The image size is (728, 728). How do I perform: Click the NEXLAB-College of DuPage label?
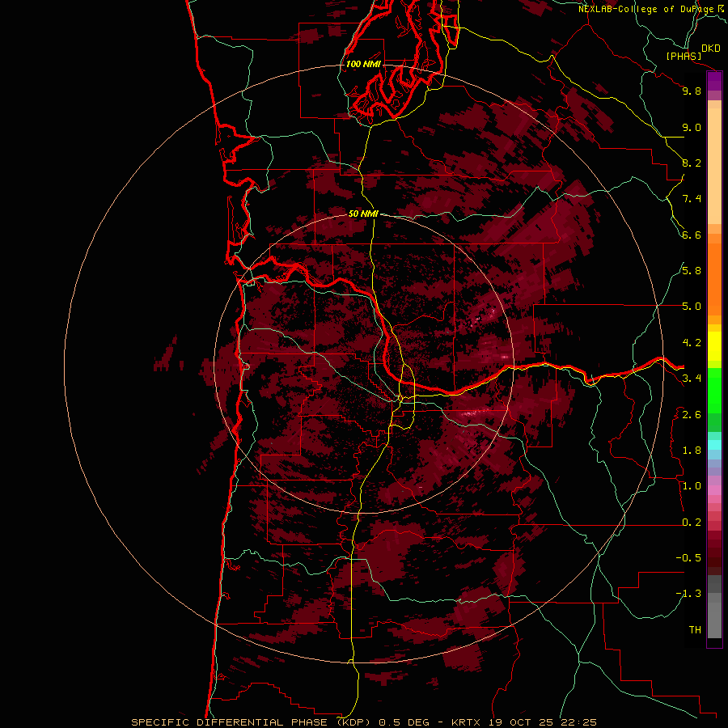[x=645, y=9]
